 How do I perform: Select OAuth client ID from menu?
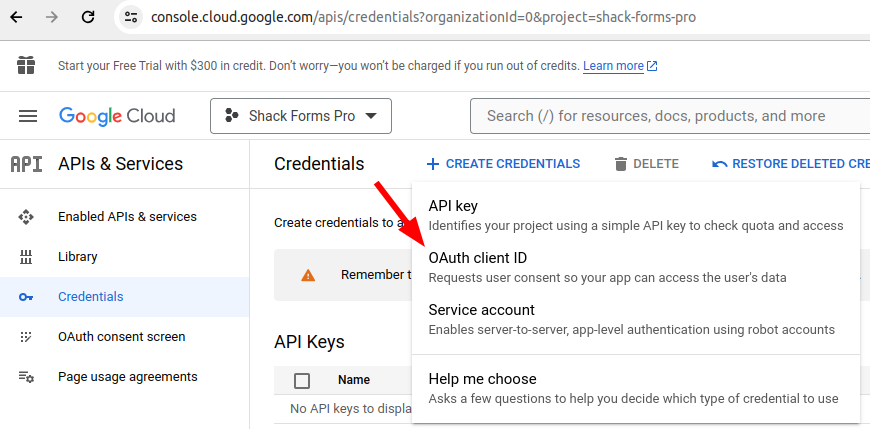[636, 267]
